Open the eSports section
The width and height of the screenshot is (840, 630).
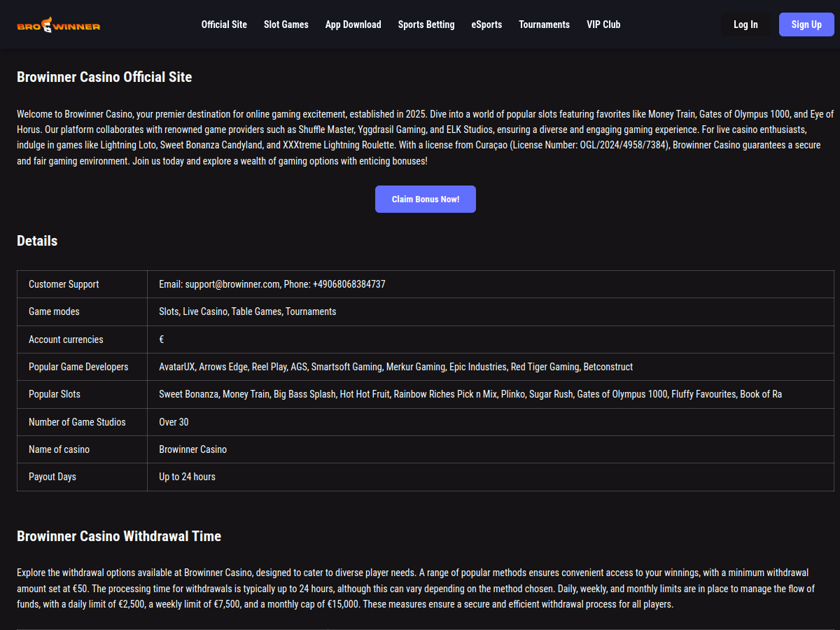(x=486, y=24)
